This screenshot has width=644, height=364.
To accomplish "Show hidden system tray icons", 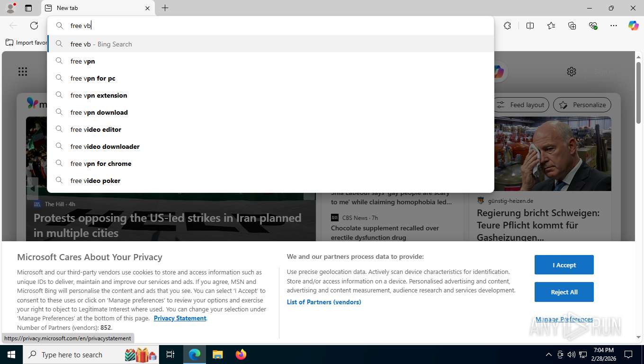I will click(549, 355).
